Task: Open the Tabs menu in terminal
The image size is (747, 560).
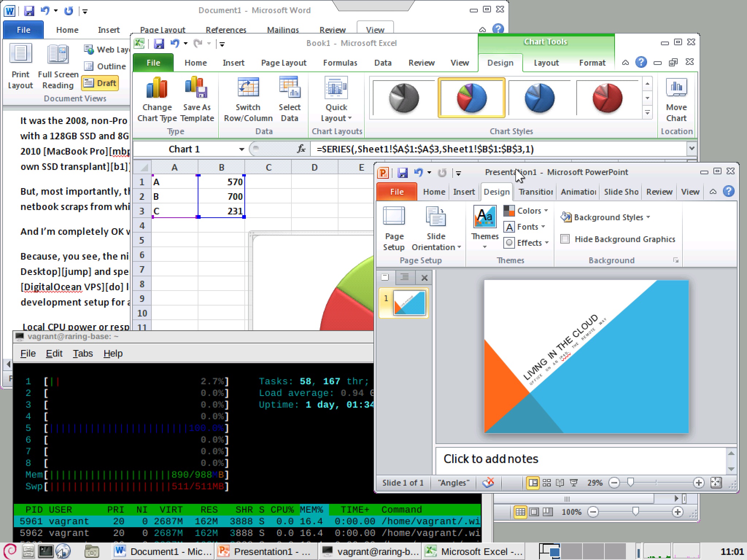Action: (83, 353)
